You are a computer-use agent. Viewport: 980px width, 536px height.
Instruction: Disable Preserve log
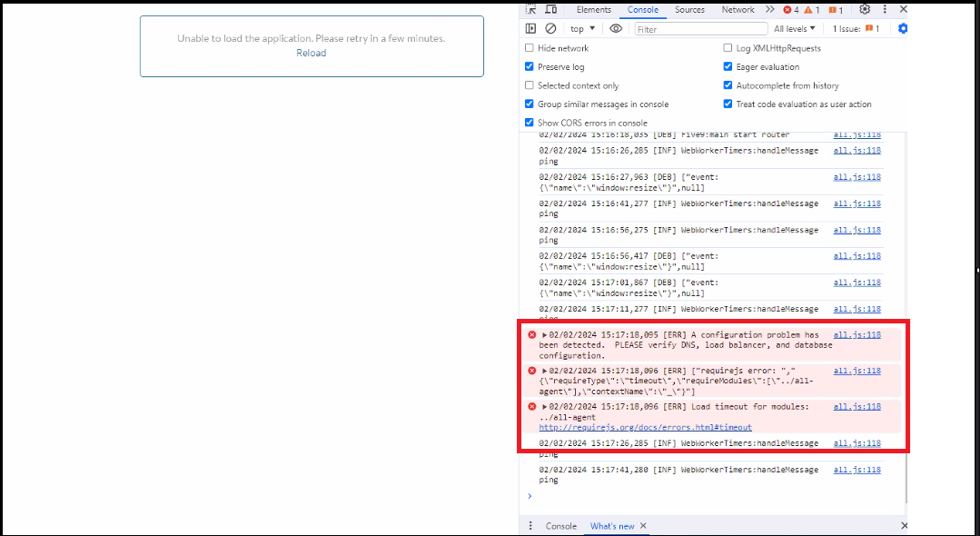tap(530, 66)
